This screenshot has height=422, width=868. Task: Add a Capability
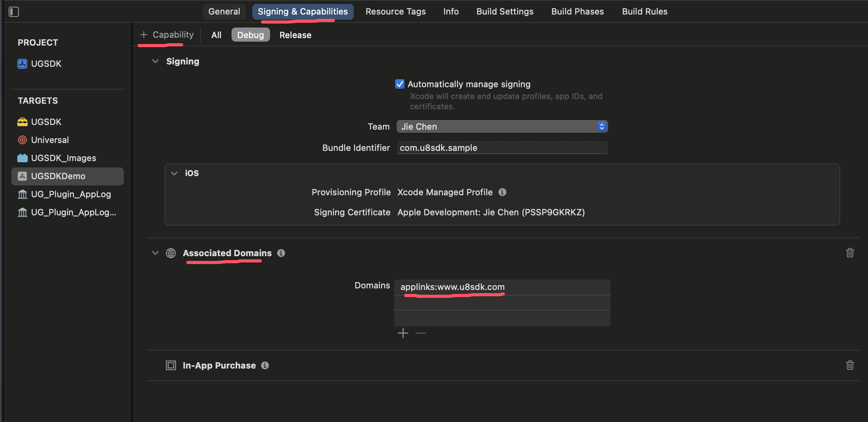(167, 35)
